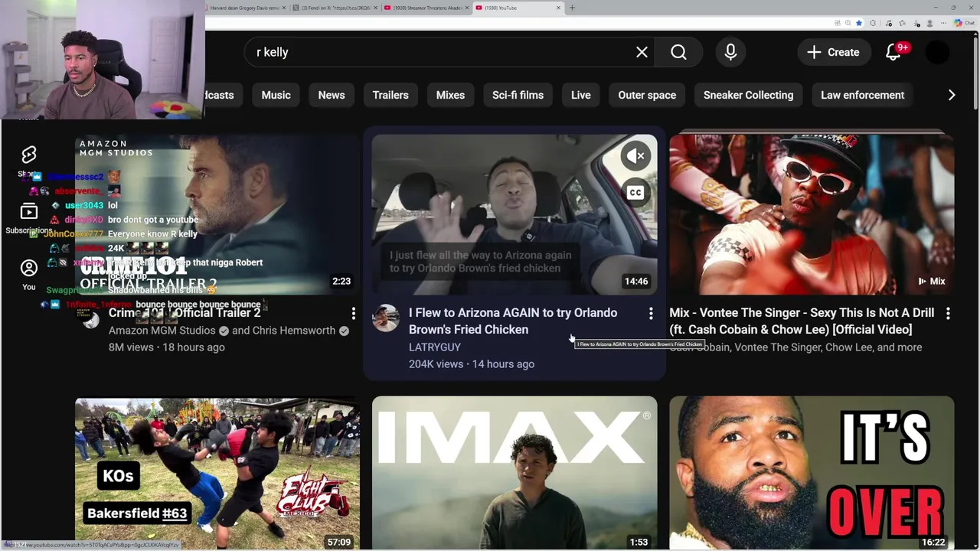Select the Mixes filter chip
The image size is (980, 551).
[450, 95]
